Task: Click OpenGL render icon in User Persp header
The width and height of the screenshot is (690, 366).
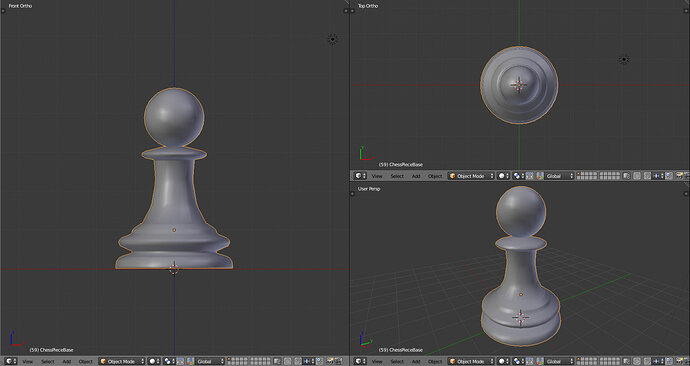Action: pos(680,361)
